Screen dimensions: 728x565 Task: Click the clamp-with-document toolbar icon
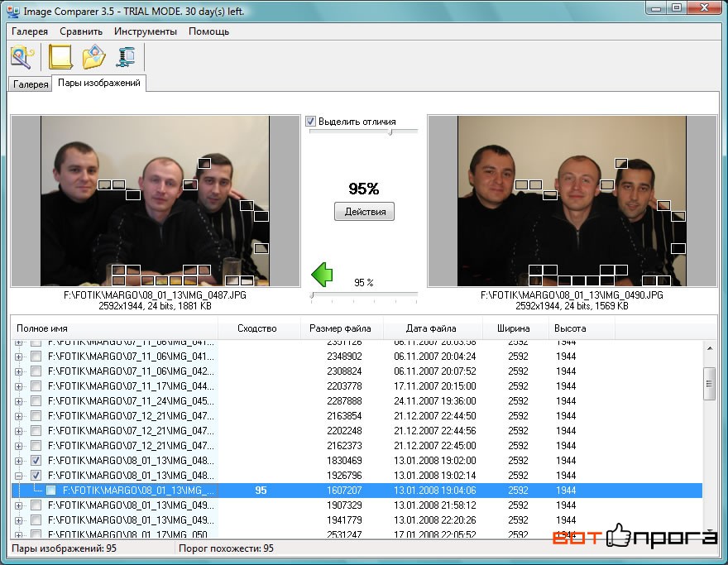(126, 57)
